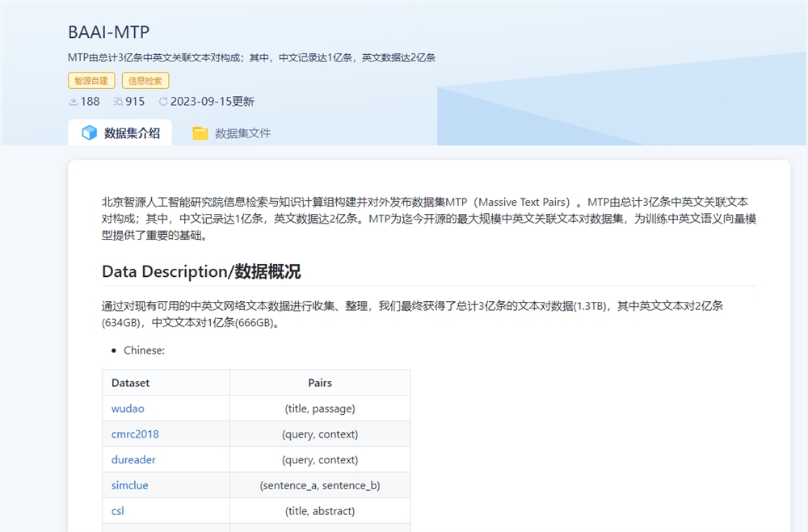Click the csl dataset link
Image resolution: width=808 pixels, height=532 pixels.
(x=118, y=511)
